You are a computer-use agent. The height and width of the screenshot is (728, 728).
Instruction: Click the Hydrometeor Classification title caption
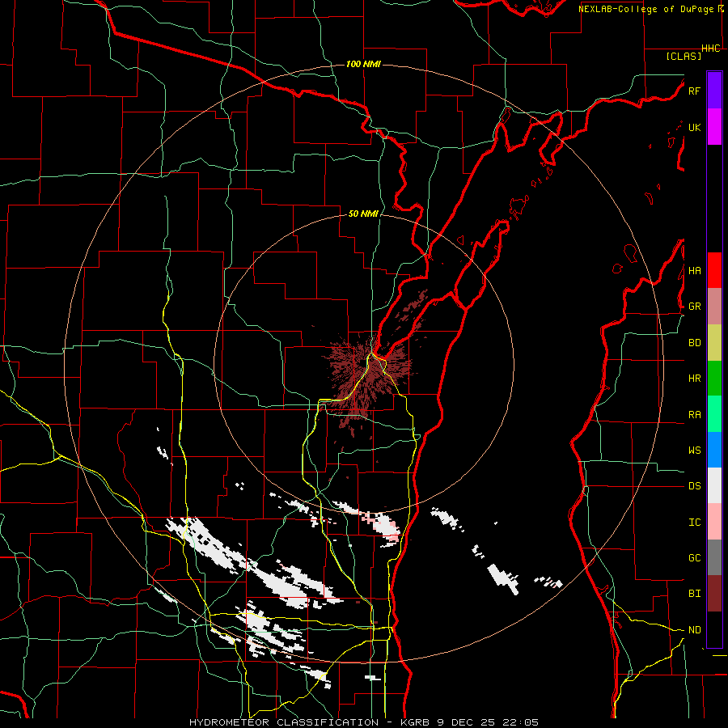tap(363, 722)
